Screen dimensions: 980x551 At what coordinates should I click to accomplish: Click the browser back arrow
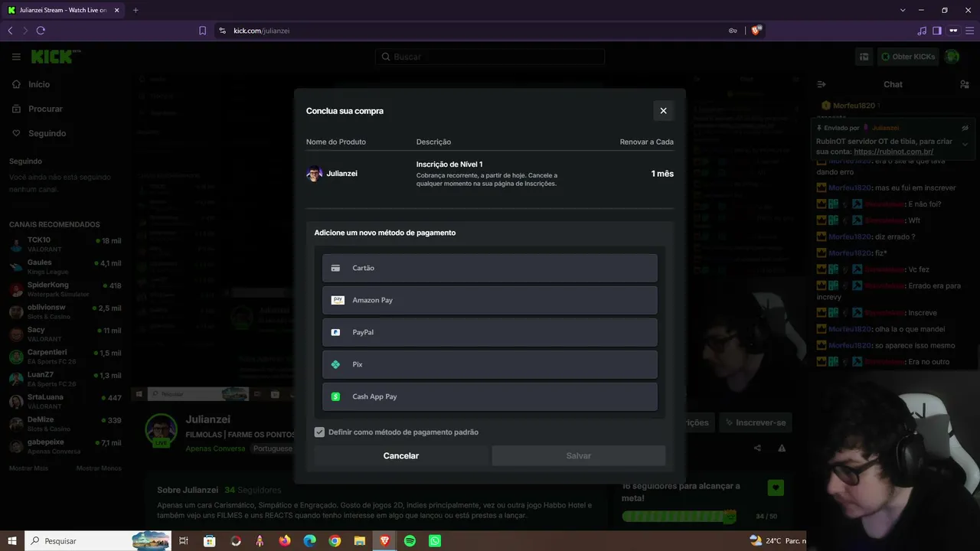pos(10,31)
